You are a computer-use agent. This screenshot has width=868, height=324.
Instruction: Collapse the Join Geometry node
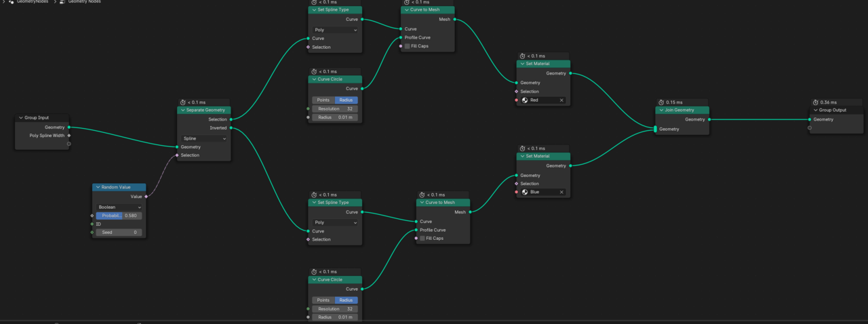coord(660,110)
